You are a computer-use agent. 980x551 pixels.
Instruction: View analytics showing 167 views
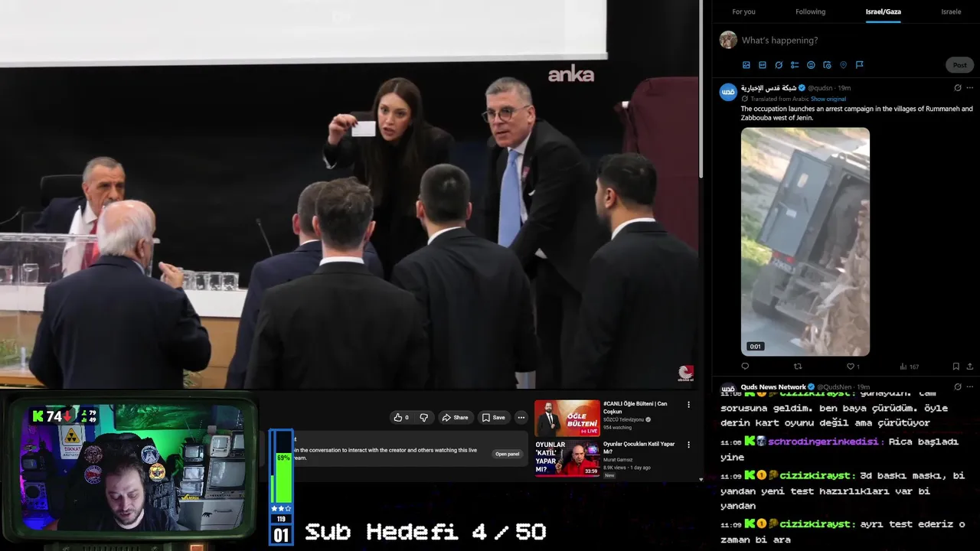(909, 367)
